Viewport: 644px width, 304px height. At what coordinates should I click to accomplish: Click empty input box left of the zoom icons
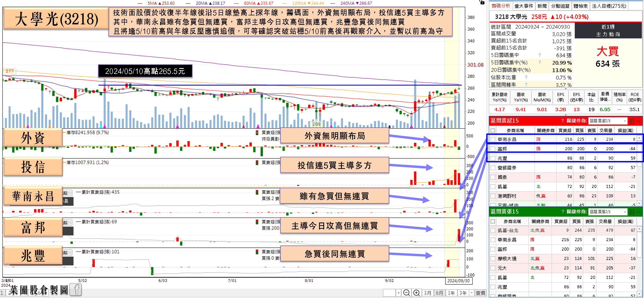coord(389,293)
